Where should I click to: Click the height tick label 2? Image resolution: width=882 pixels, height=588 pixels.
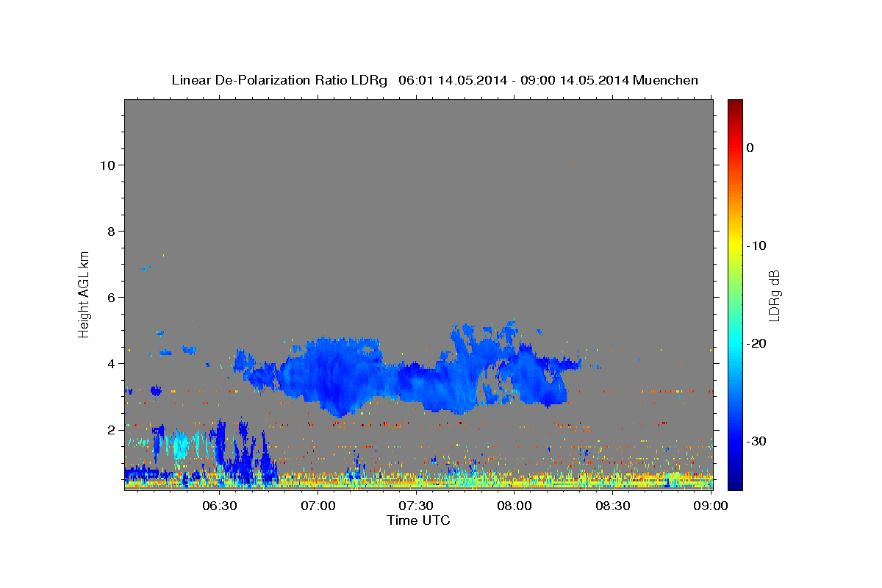111,429
